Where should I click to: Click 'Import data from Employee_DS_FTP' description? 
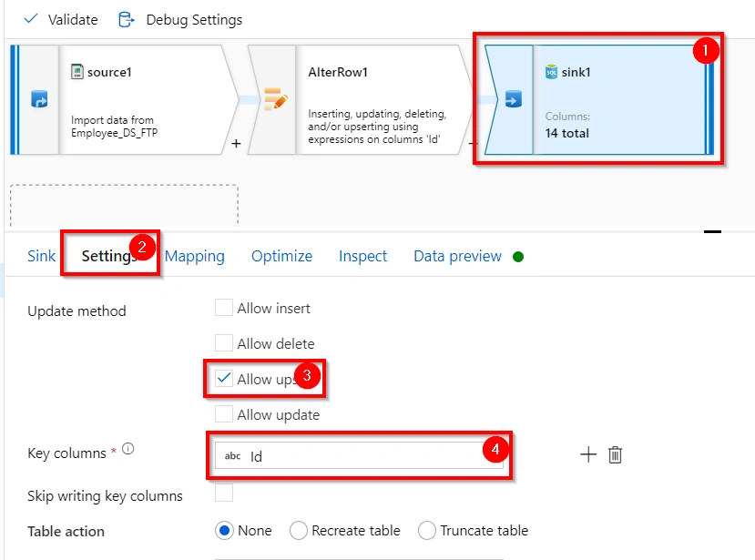pos(114,127)
